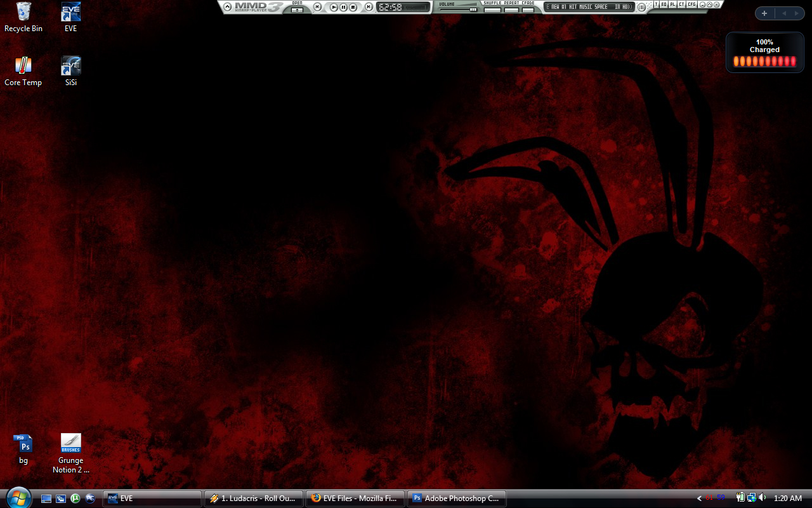Viewport: 812px width, 508px height.
Task: Open the volume speaker tray icon
Action: click(762, 498)
